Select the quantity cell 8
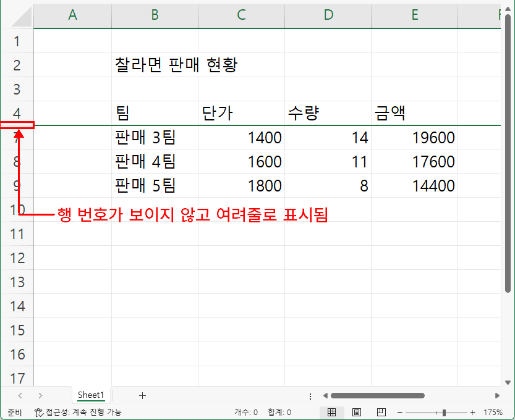The image size is (515, 420). [328, 185]
